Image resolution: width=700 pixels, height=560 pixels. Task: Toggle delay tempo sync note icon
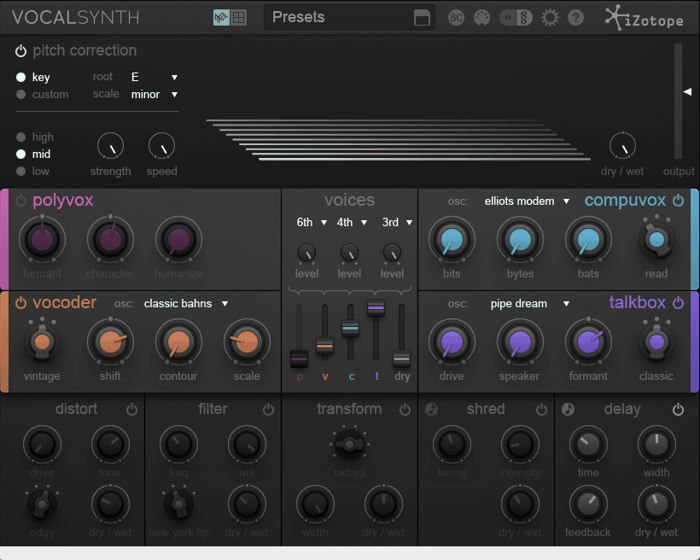click(x=568, y=410)
